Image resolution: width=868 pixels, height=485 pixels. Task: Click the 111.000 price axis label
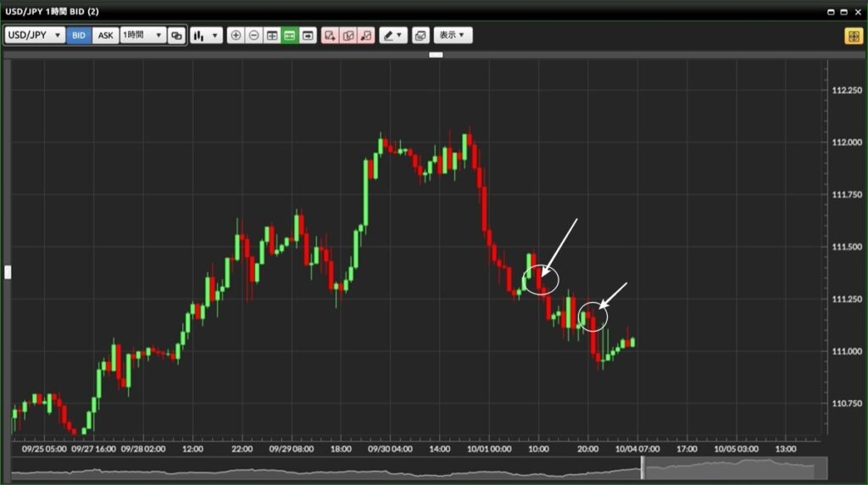tap(847, 351)
